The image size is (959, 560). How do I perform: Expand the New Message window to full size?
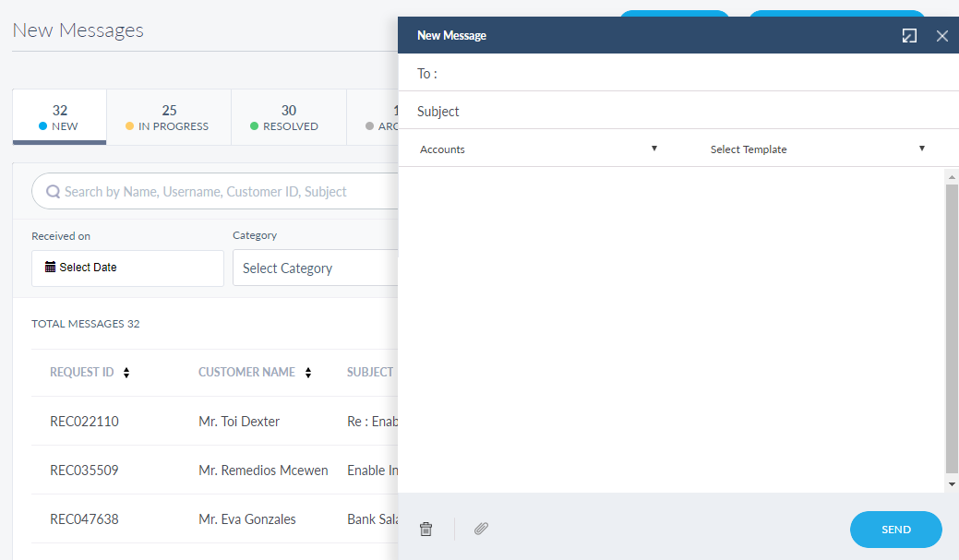tap(909, 36)
